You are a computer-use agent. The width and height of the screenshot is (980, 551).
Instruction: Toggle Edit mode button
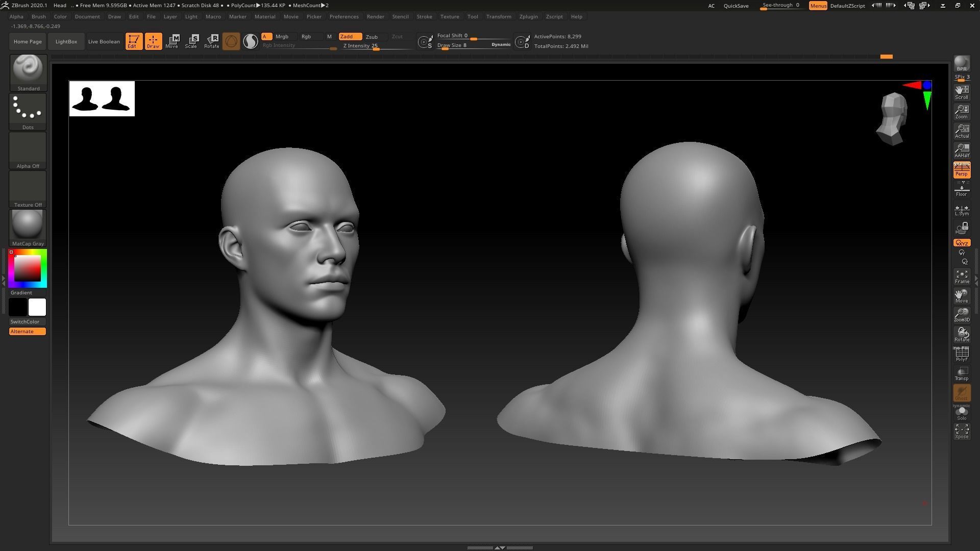tap(134, 41)
